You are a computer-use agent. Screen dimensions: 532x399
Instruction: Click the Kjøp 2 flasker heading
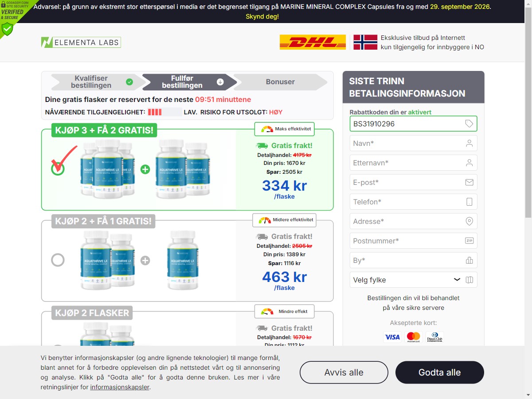[92, 313]
